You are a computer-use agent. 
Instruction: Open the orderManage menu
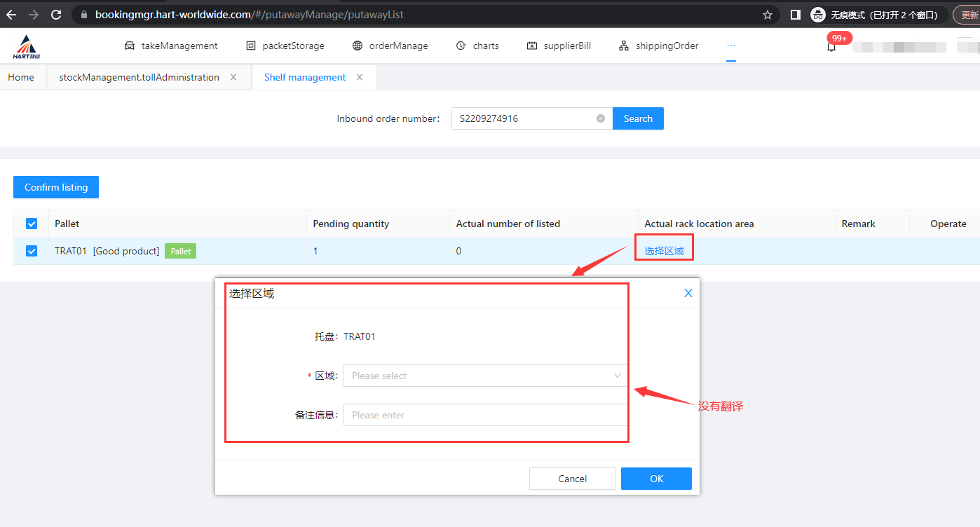pyautogui.click(x=390, y=46)
